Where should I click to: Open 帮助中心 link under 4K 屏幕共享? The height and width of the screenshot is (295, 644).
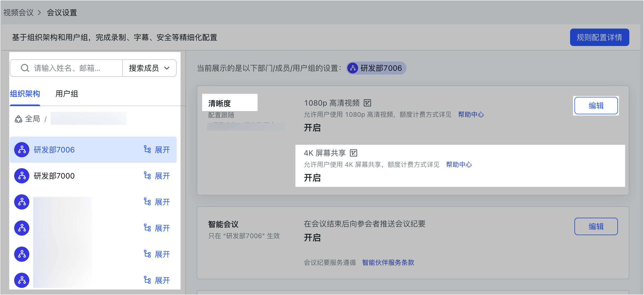(x=459, y=164)
